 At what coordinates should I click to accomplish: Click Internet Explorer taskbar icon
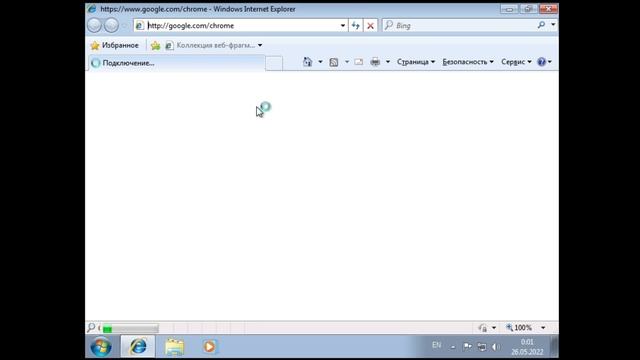[138, 347]
